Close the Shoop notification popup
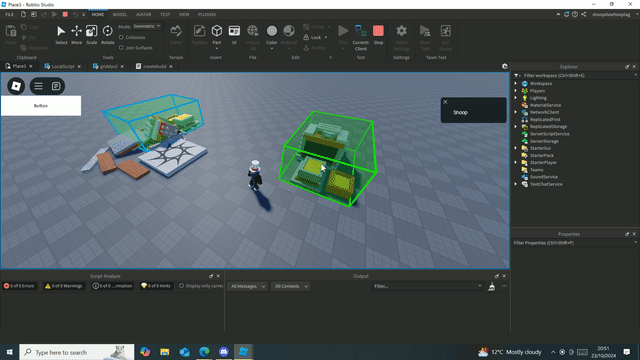The image size is (640, 360). pyautogui.click(x=445, y=102)
